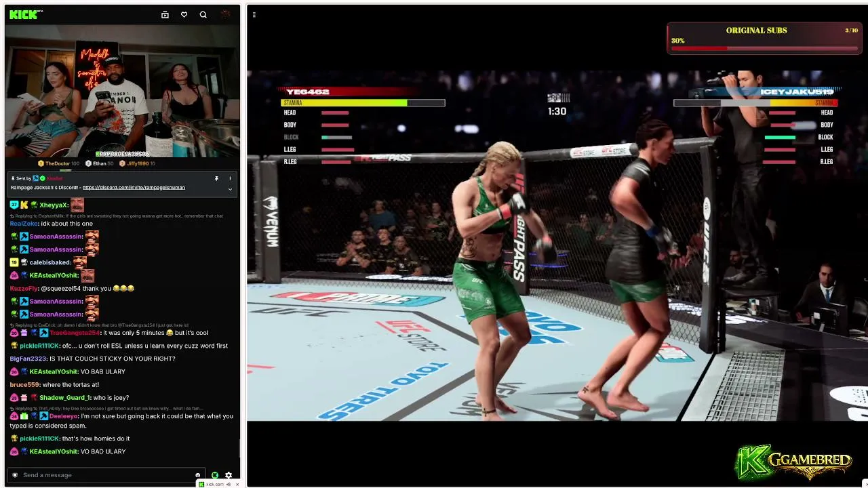Click username KuzzoFly in chat
868x488 pixels.
click(24, 288)
